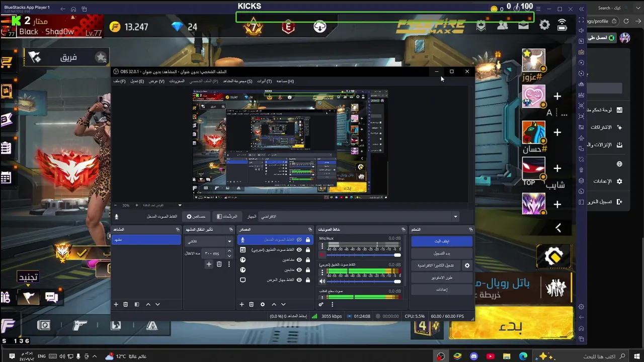Image resolution: width=644 pixels, height=362 pixels.
Task: Open transition options three-dot menu
Action: pos(229,264)
